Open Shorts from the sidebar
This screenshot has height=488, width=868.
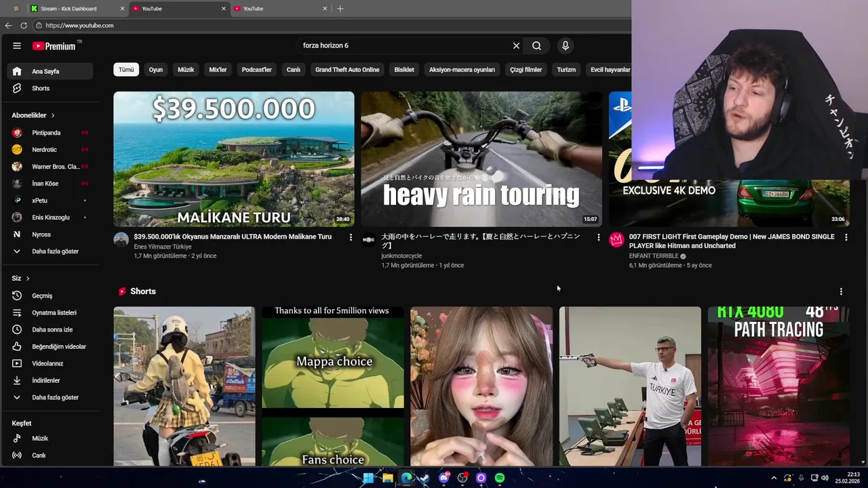(x=50, y=88)
